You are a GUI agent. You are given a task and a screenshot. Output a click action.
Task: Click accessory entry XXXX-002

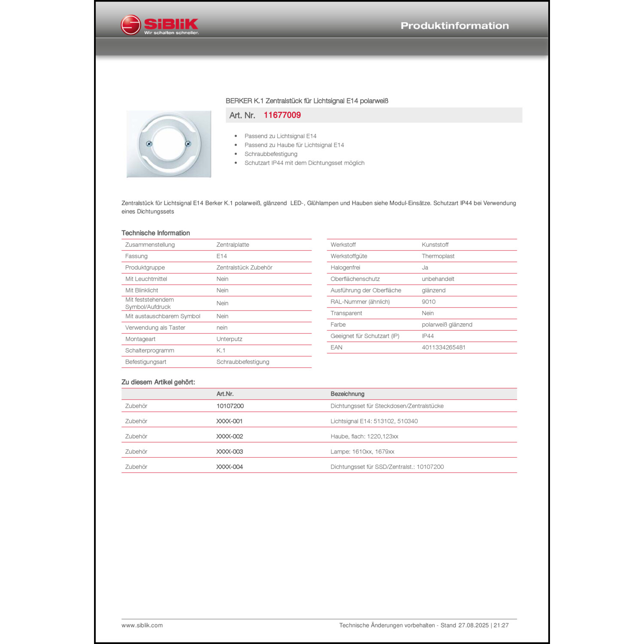click(x=230, y=436)
